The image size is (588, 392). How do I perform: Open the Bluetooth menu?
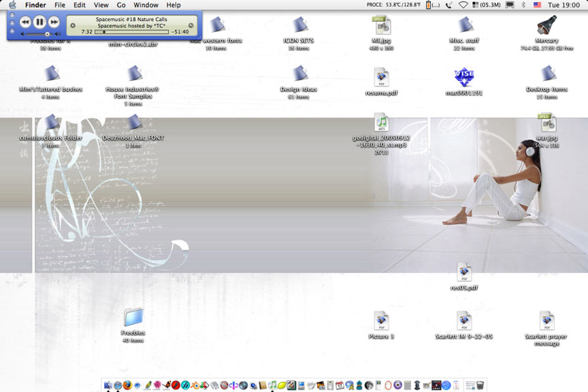[523, 5]
